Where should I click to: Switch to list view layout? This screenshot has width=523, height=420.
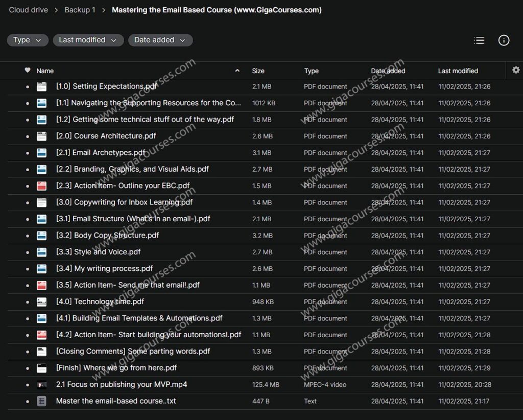coord(479,40)
